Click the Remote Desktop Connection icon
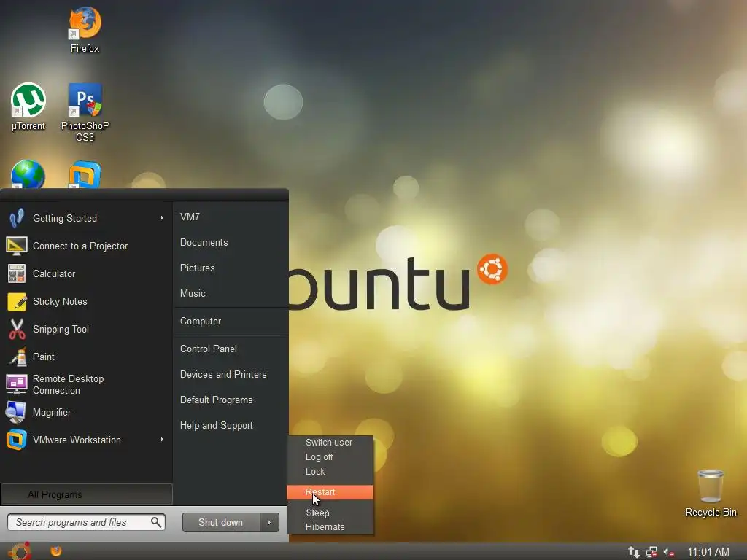The width and height of the screenshot is (747, 560). tap(17, 384)
